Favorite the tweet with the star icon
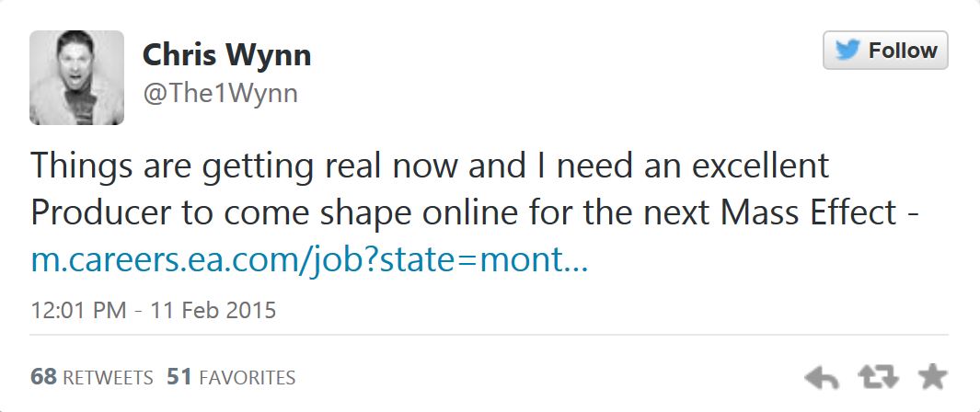This screenshot has width=980, height=412. [x=931, y=375]
